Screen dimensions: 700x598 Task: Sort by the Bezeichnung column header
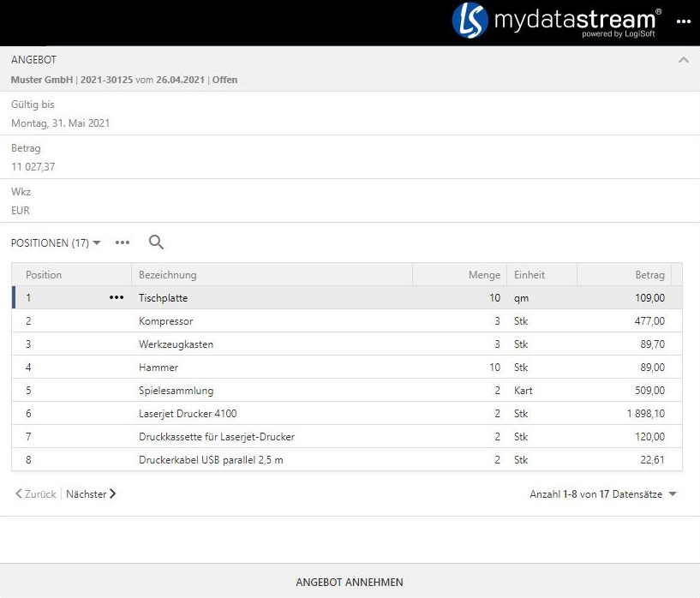tap(168, 275)
